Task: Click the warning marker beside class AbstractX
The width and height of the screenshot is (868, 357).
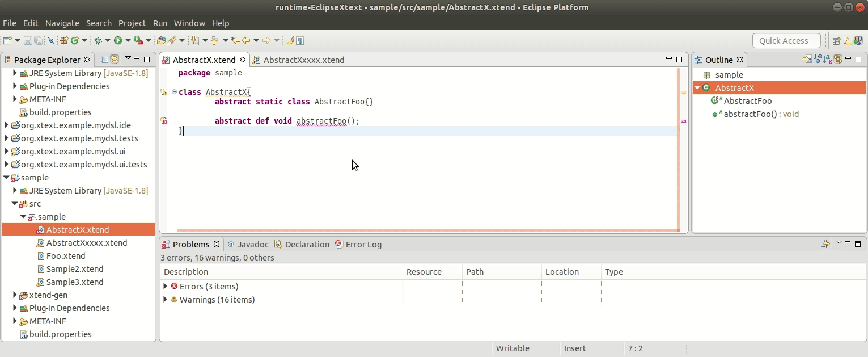Action: [x=164, y=92]
